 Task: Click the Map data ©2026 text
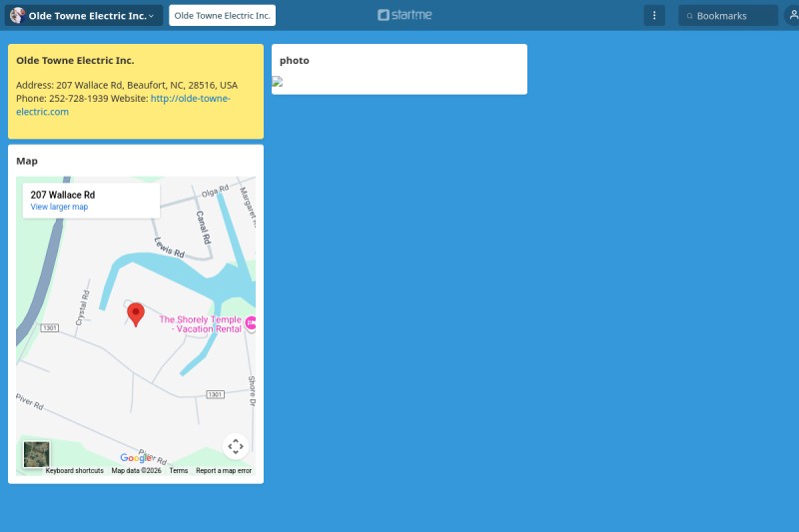coord(136,470)
